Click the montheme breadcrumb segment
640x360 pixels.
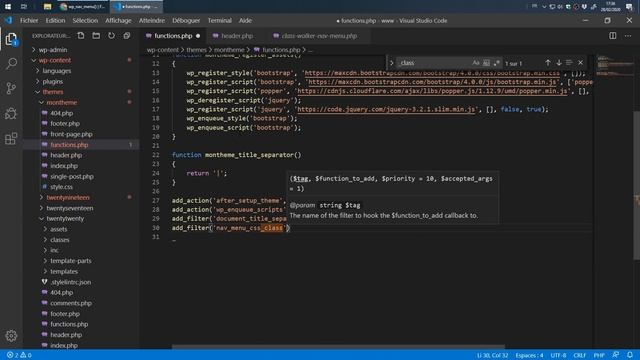coord(229,50)
